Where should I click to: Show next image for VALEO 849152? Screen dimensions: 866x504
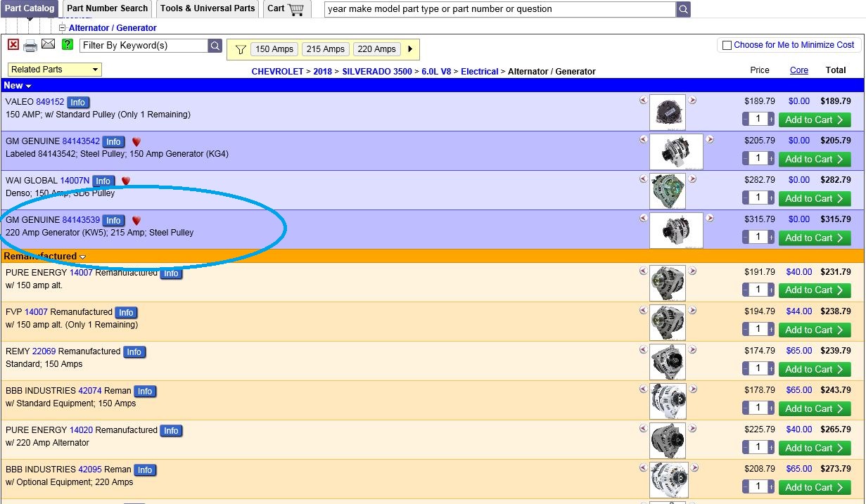pos(692,101)
